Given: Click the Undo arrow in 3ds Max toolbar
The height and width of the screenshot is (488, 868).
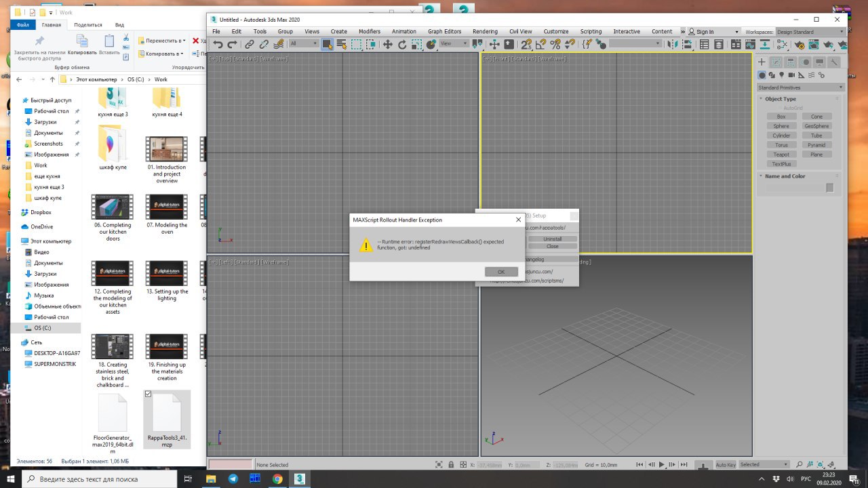Looking at the screenshot, I should click(218, 44).
